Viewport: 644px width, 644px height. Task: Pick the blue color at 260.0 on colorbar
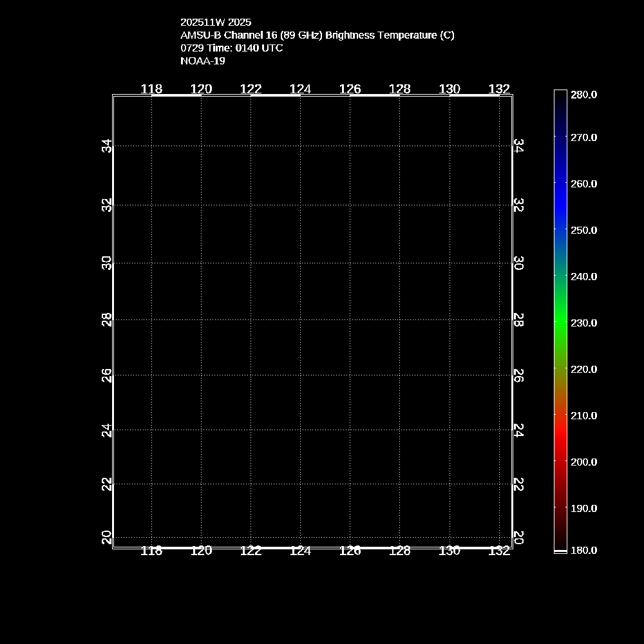(x=560, y=184)
